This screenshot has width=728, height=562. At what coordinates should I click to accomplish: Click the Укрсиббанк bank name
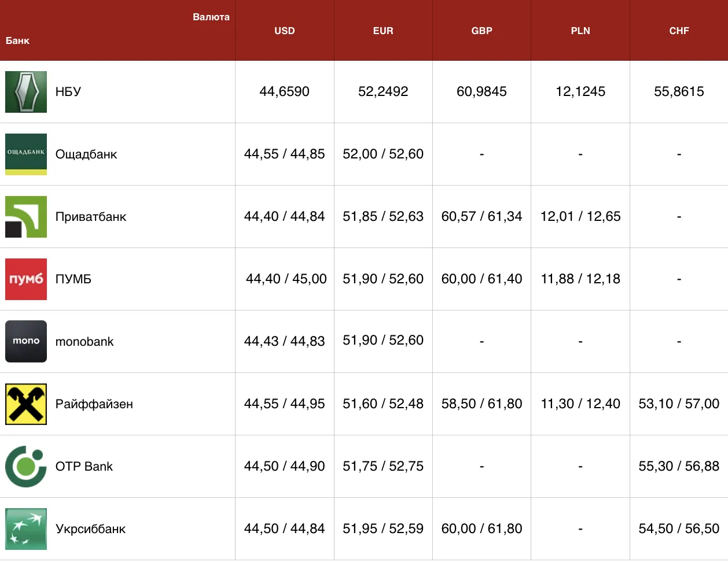(x=90, y=529)
